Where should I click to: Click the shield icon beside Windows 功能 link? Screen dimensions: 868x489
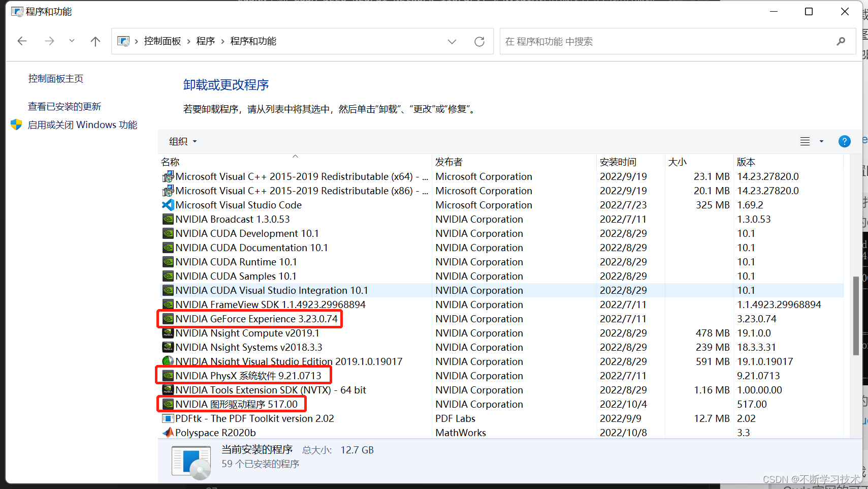tap(16, 124)
